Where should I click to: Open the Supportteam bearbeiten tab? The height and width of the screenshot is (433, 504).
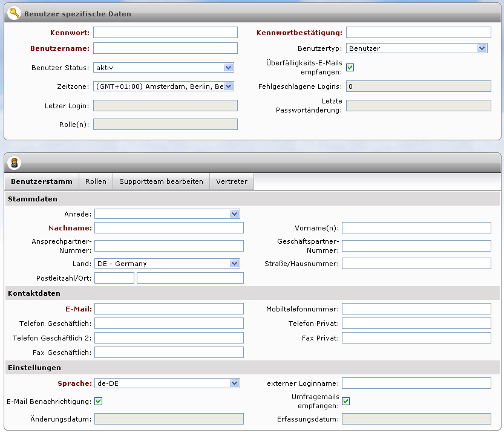tap(161, 181)
